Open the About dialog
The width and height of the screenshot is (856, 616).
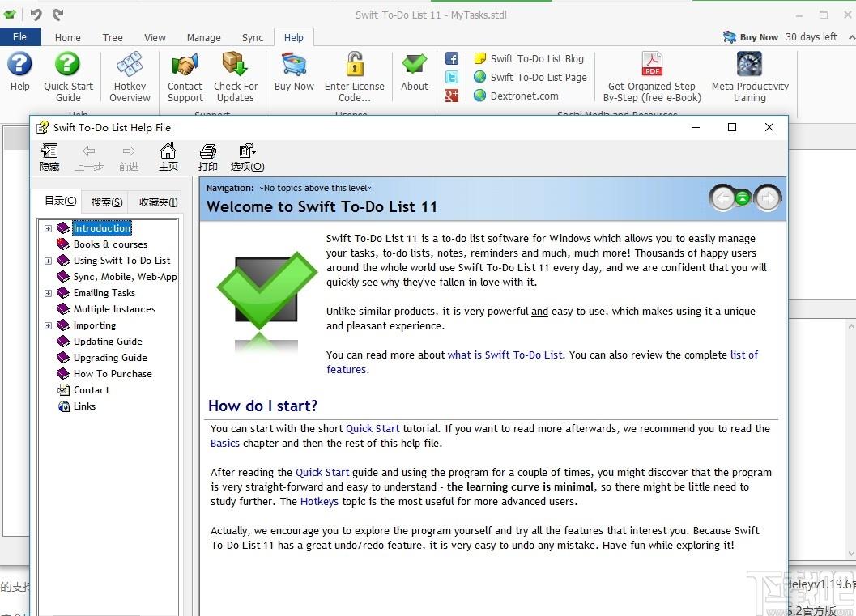click(x=415, y=71)
